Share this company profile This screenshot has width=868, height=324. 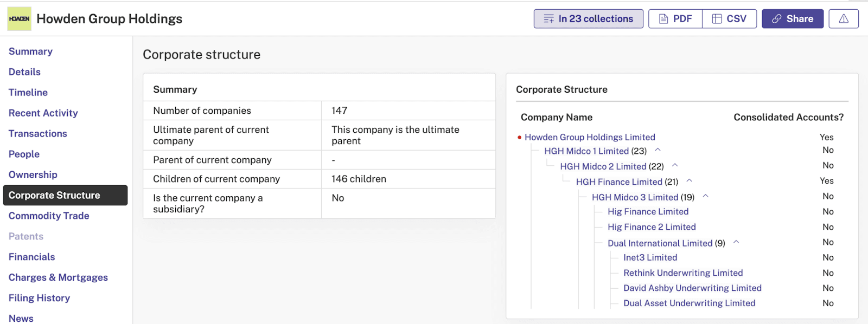pos(793,18)
